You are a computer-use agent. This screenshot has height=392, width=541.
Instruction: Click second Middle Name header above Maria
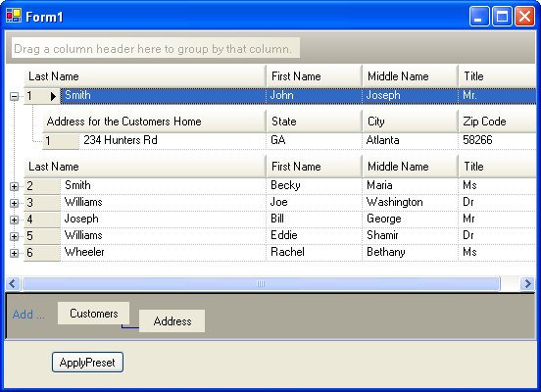click(x=411, y=167)
